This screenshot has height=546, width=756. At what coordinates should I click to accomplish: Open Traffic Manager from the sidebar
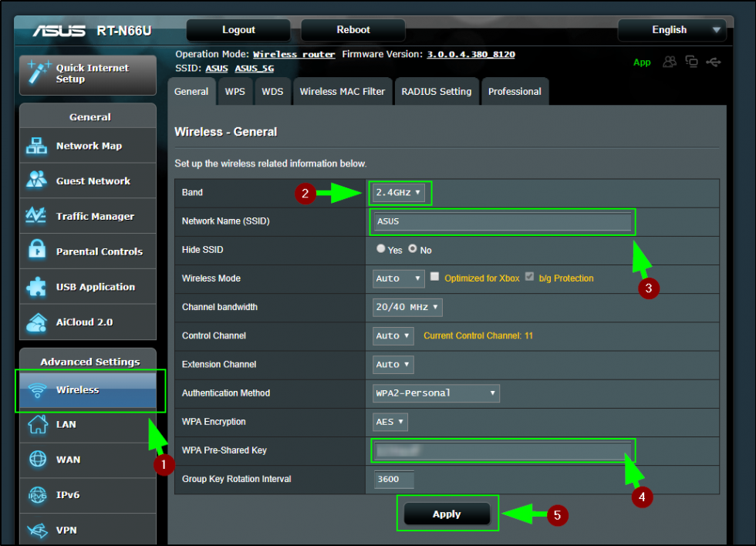point(35,216)
